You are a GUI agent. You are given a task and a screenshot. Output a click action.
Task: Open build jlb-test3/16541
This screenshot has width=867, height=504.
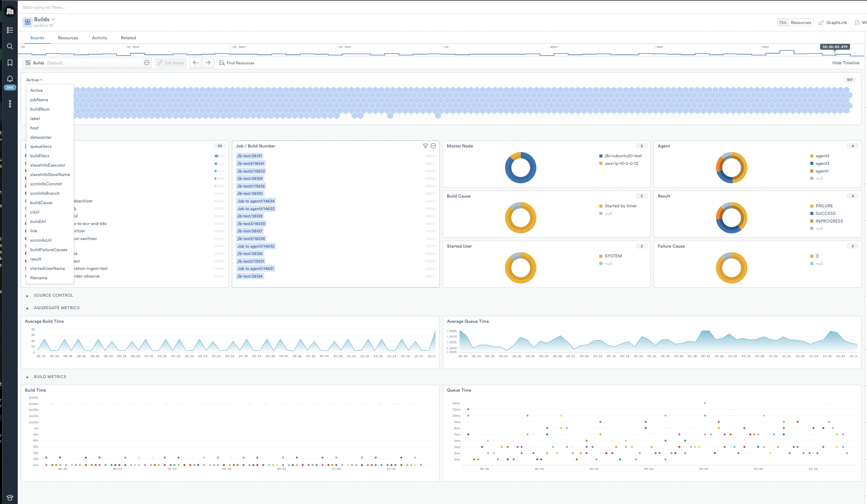click(x=251, y=163)
